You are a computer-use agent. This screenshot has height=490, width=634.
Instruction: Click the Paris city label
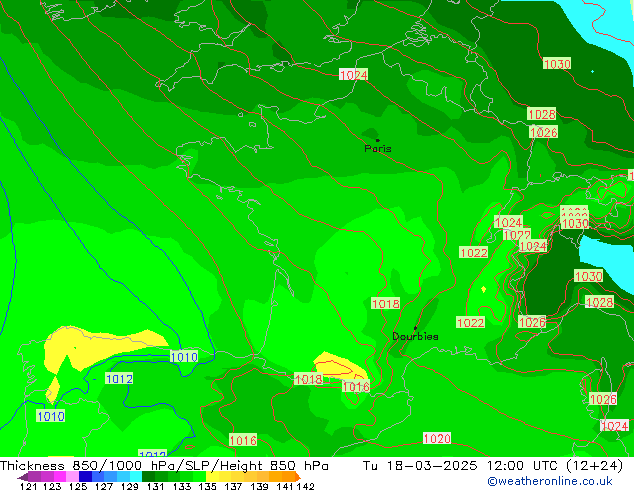click(378, 149)
